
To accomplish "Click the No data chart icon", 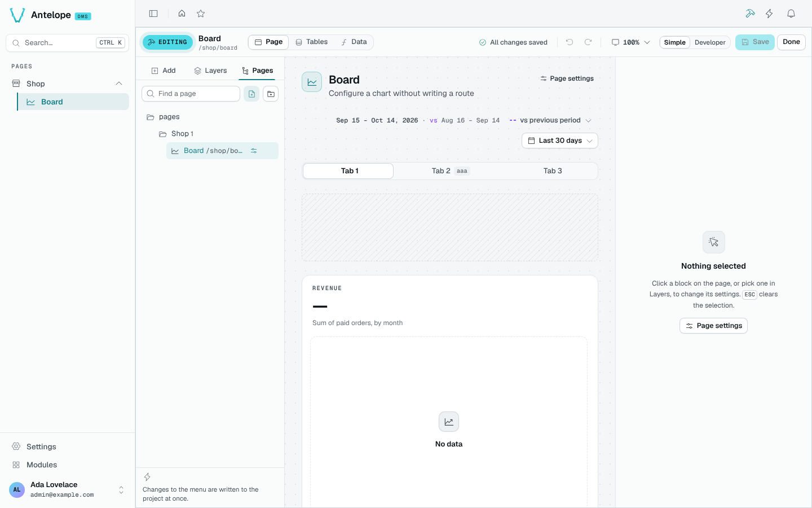I will coord(449,422).
